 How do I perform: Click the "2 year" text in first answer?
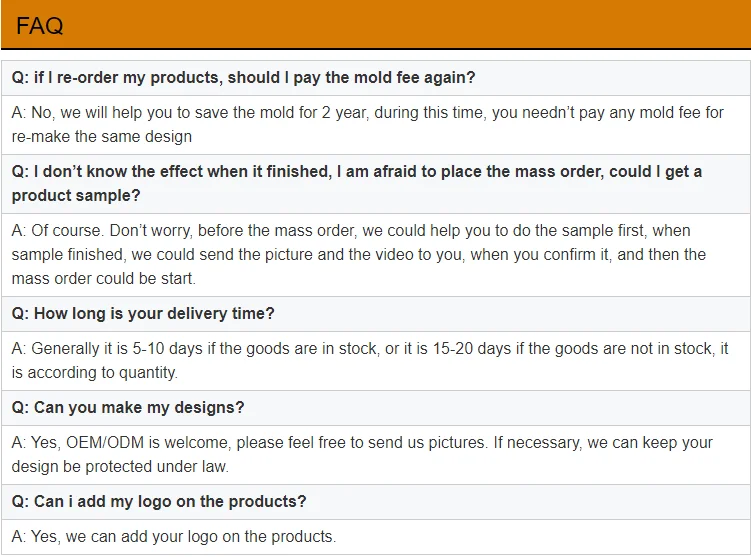[x=340, y=113]
